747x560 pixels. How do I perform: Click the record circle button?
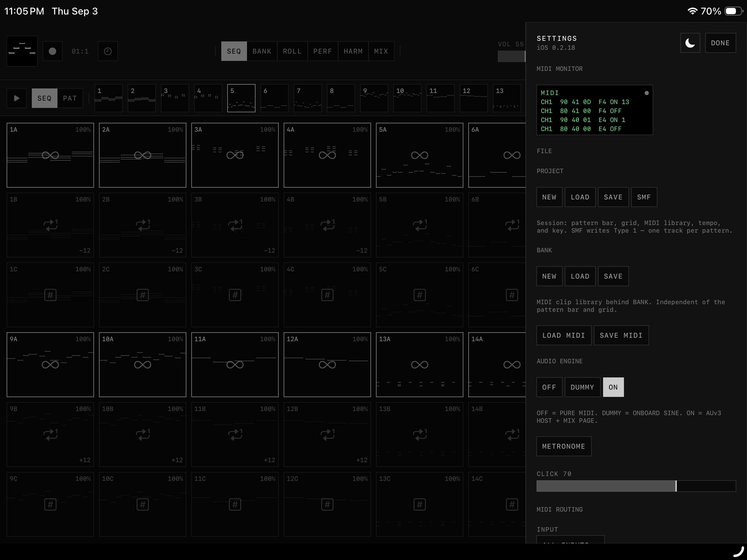(53, 51)
